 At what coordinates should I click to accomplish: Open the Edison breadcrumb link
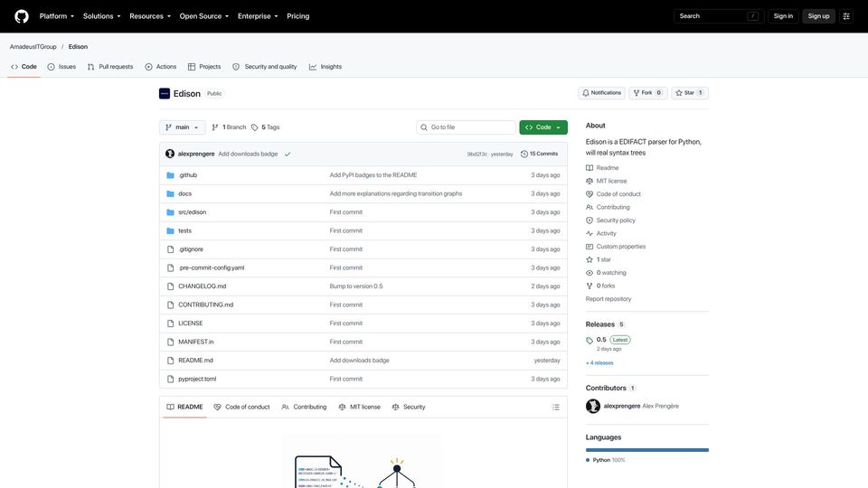pos(78,46)
